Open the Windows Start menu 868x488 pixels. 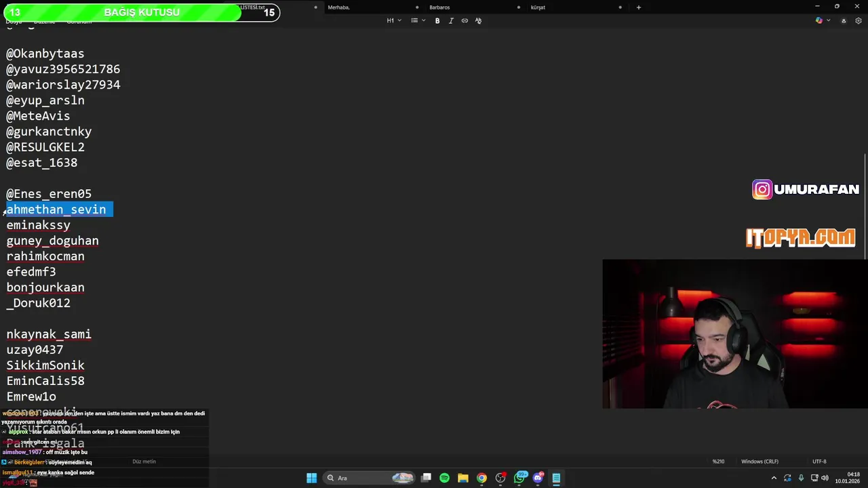pos(311,478)
